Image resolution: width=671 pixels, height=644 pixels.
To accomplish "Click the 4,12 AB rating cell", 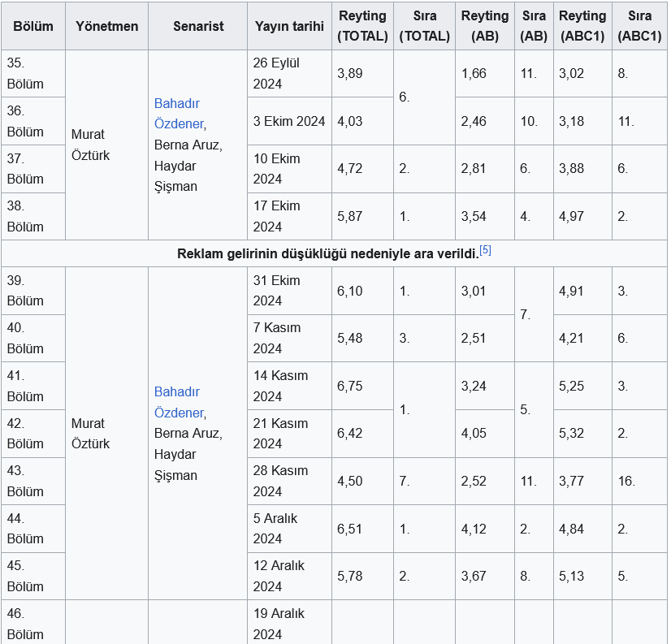I will coord(485,529).
